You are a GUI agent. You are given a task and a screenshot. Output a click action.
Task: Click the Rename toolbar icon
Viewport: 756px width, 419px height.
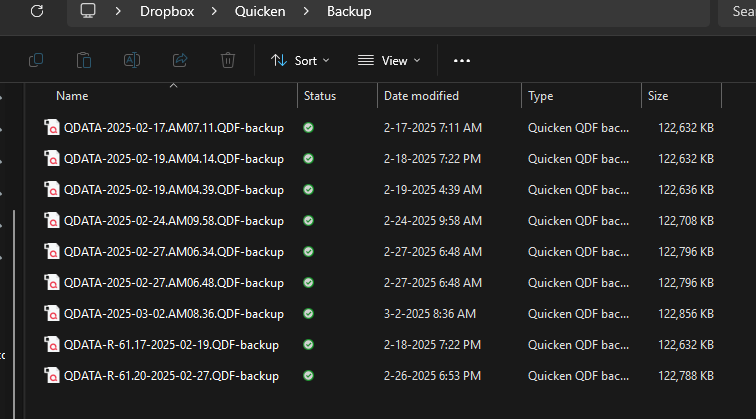tap(132, 60)
